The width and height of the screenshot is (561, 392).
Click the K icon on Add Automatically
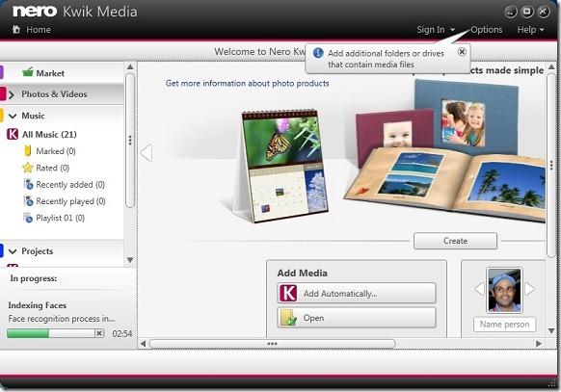point(288,293)
